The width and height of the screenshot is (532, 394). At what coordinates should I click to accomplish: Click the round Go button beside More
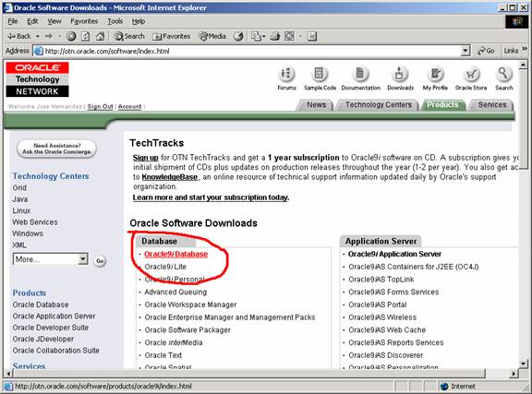coord(100,261)
